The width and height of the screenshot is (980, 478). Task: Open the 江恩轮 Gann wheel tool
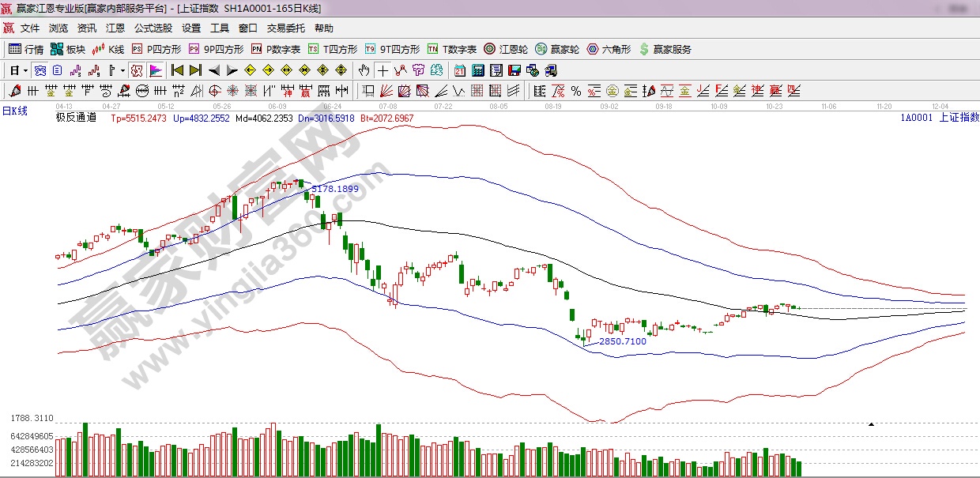[506, 49]
